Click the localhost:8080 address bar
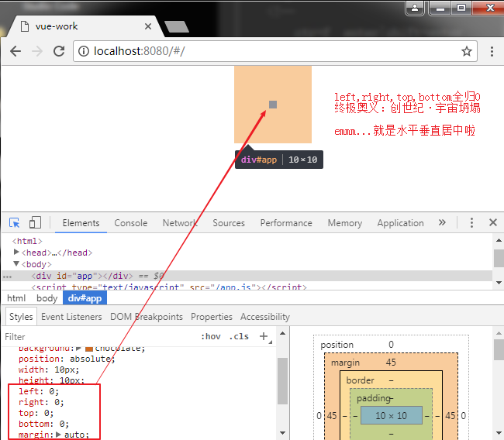 274,51
